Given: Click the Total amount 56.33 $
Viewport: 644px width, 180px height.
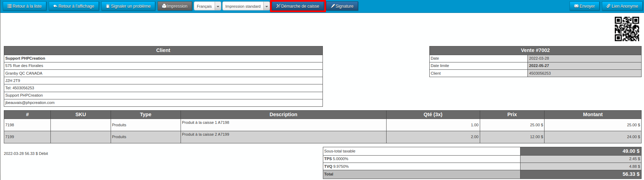Looking at the screenshot, I should [x=630, y=174].
